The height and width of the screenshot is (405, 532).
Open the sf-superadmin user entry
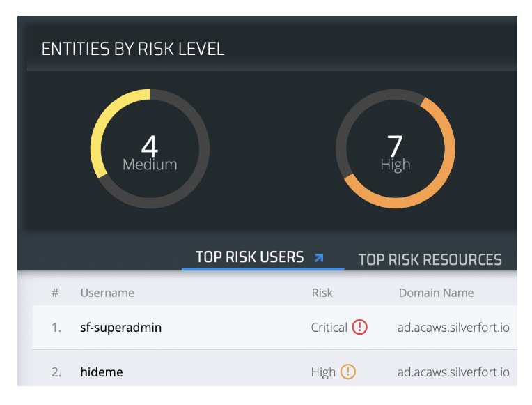[x=120, y=328]
